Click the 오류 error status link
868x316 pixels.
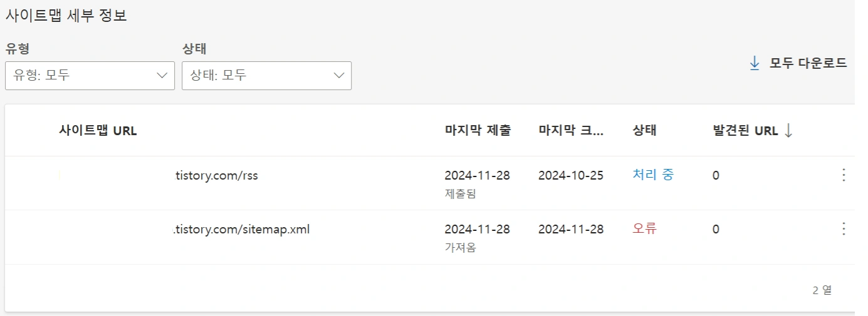pyautogui.click(x=644, y=229)
